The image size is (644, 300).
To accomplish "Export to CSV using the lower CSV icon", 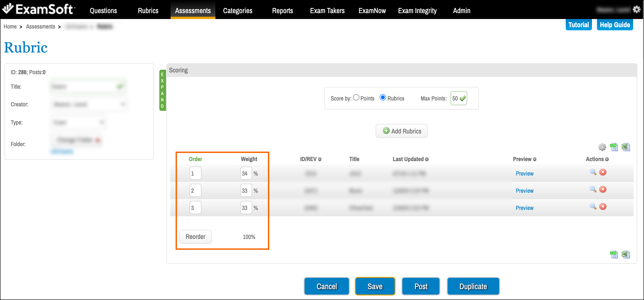I will (614, 255).
